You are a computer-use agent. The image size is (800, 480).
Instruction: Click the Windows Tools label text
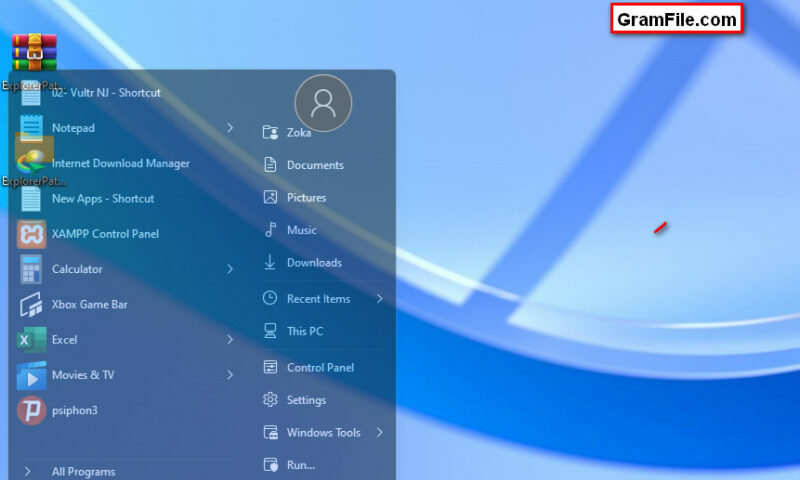(323, 433)
